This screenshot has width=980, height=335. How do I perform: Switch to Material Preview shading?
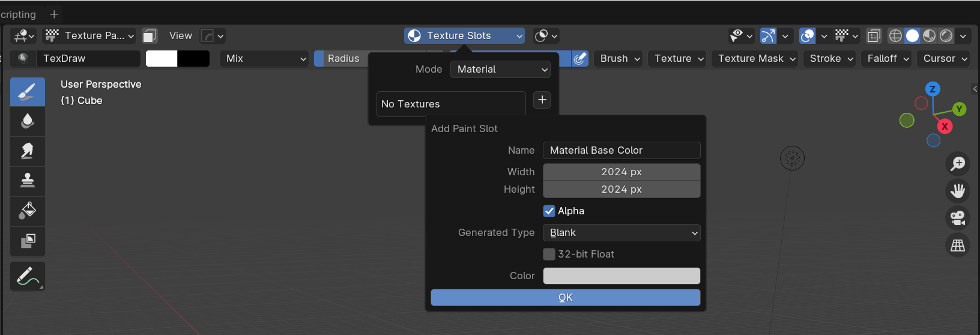929,36
